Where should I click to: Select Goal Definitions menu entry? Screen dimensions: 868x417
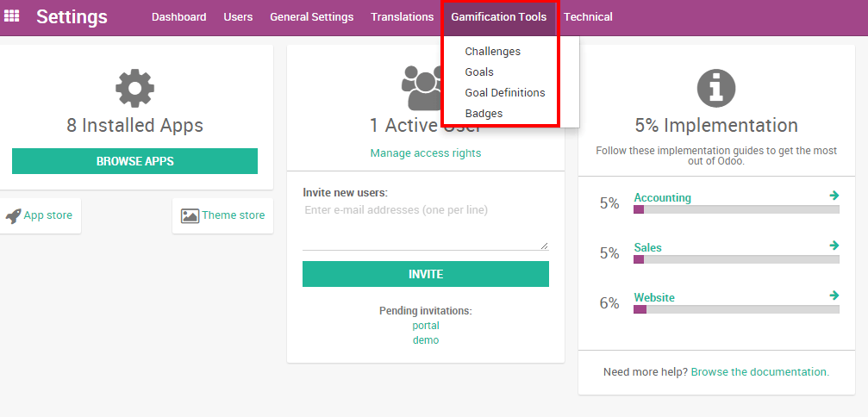point(504,93)
